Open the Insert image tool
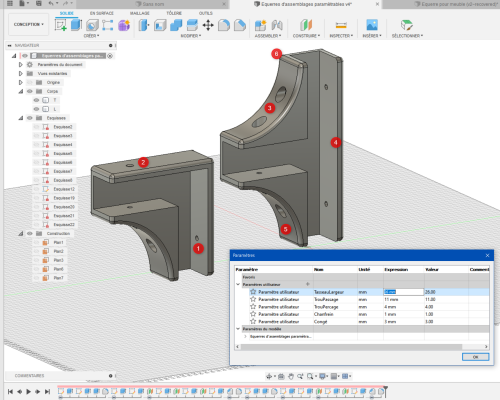The width and height of the screenshot is (500, 400). click(372, 25)
